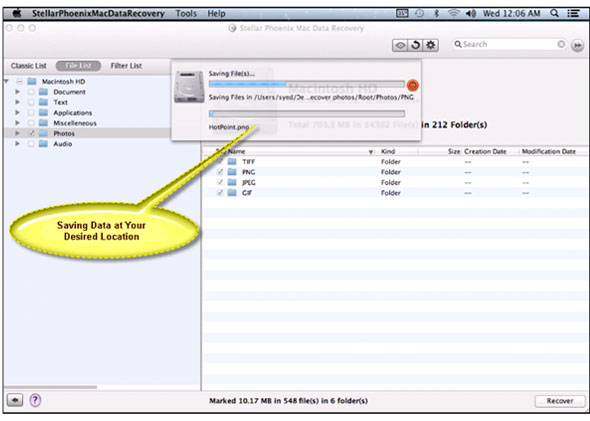
Task: Click Macintosh HD folder icon in tree
Action: (x=32, y=81)
